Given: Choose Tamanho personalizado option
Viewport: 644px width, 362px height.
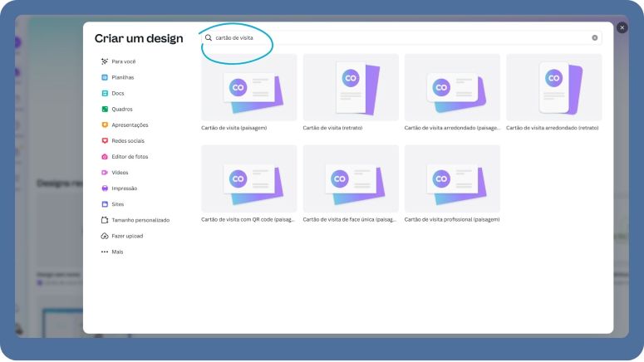Looking at the screenshot, I should (x=140, y=220).
